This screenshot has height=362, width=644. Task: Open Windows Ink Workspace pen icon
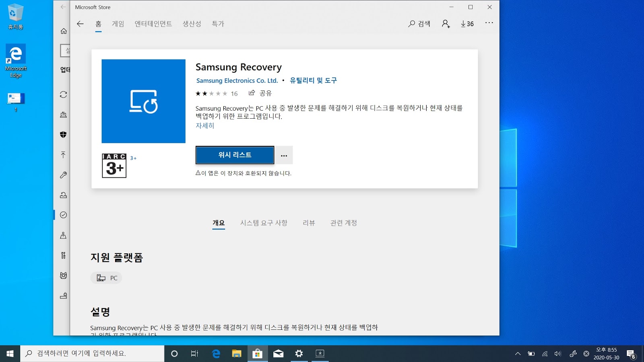pyautogui.click(x=573, y=354)
